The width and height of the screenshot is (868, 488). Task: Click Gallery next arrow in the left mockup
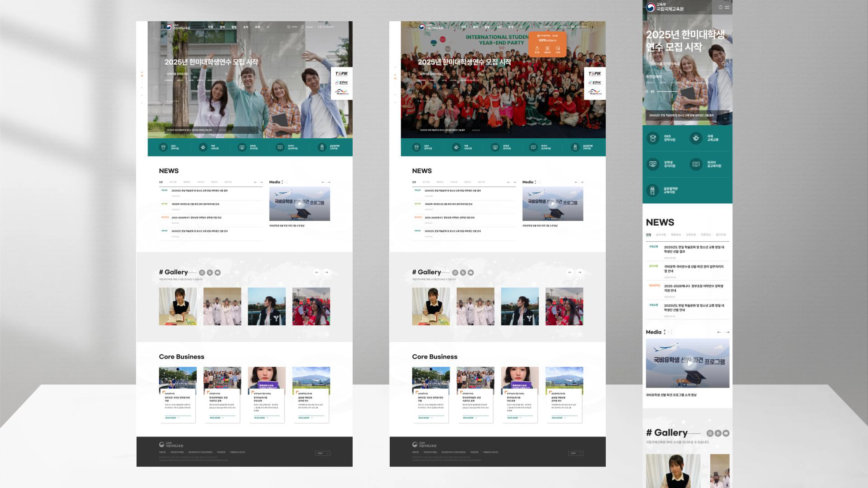coord(326,272)
